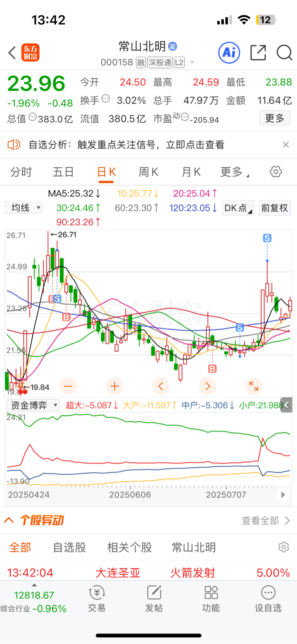Screen dimensions: 297x644
Task: Tap the speaker announcement icon
Action: point(14,145)
